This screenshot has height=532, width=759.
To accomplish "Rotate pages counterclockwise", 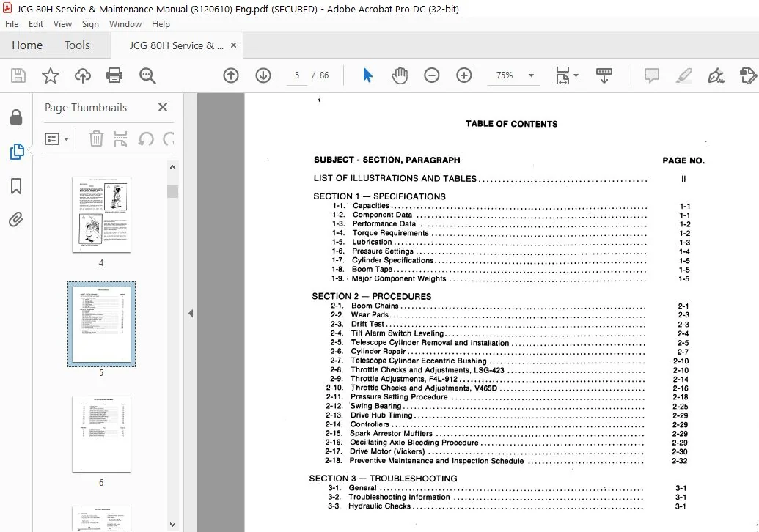I will point(146,139).
